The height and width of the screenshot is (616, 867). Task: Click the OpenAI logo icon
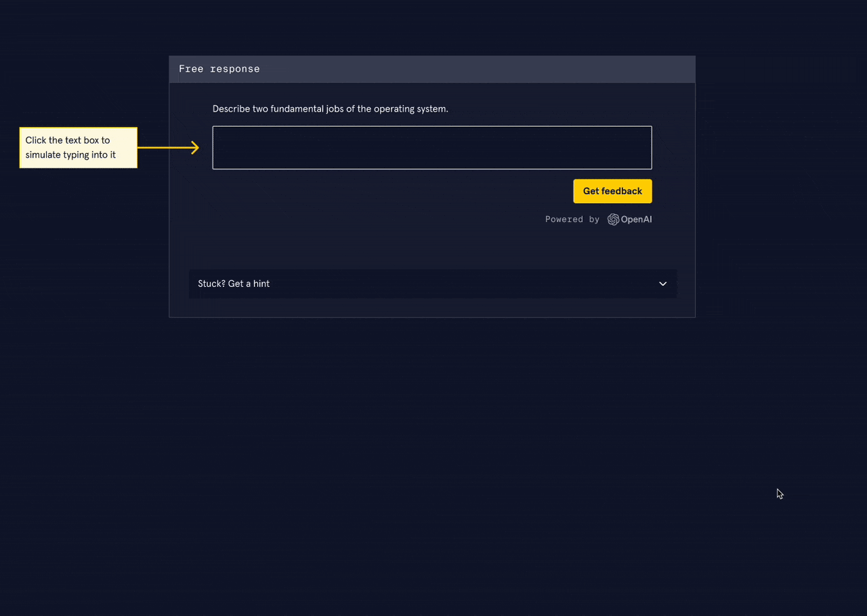(613, 219)
